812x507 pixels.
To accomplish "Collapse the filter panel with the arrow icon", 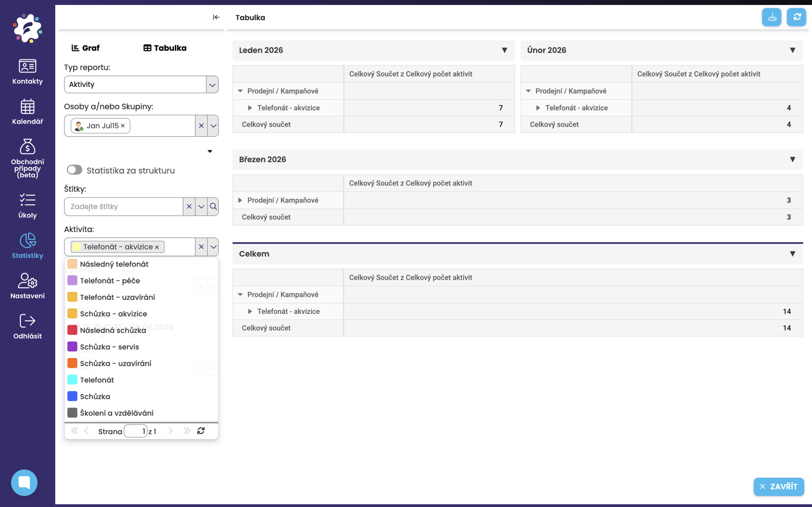I will pos(216,17).
